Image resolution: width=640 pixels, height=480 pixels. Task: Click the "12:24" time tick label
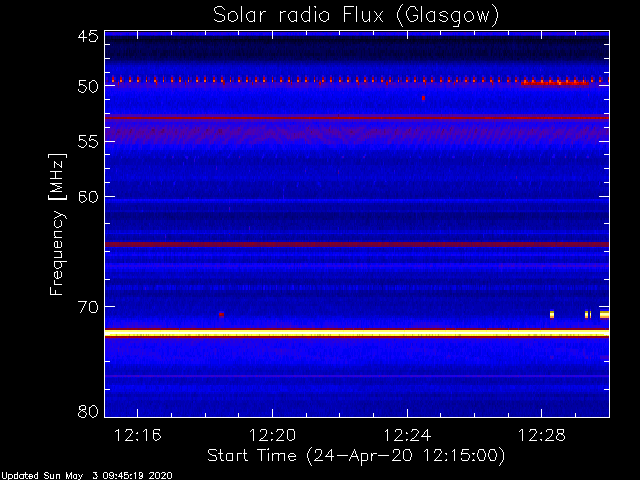point(407,436)
